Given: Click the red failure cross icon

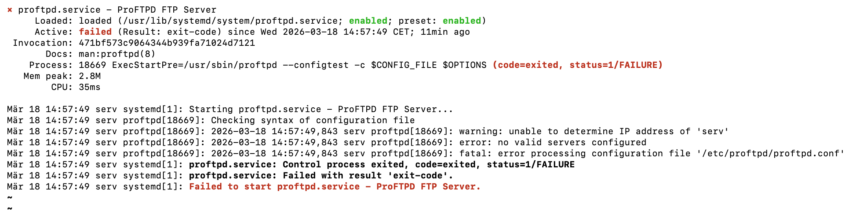Looking at the screenshot, I should tap(10, 10).
